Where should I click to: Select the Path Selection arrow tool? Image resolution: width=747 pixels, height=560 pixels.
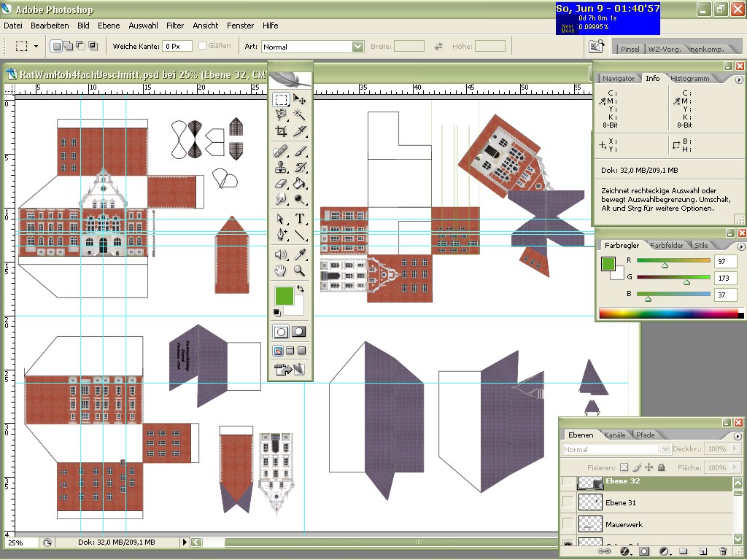[281, 219]
